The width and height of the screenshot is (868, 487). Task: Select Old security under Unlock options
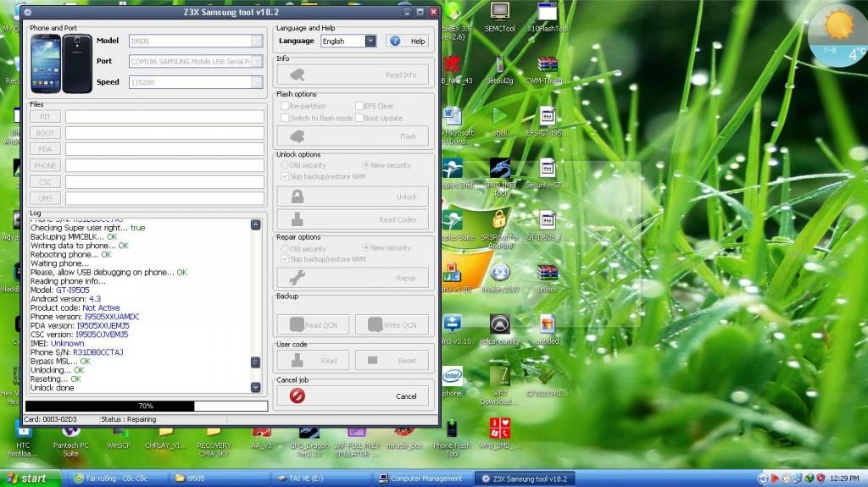pyautogui.click(x=285, y=165)
